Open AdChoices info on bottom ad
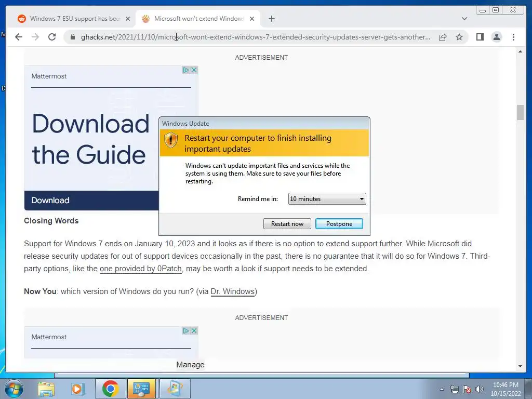532x399 pixels. pyautogui.click(x=185, y=330)
